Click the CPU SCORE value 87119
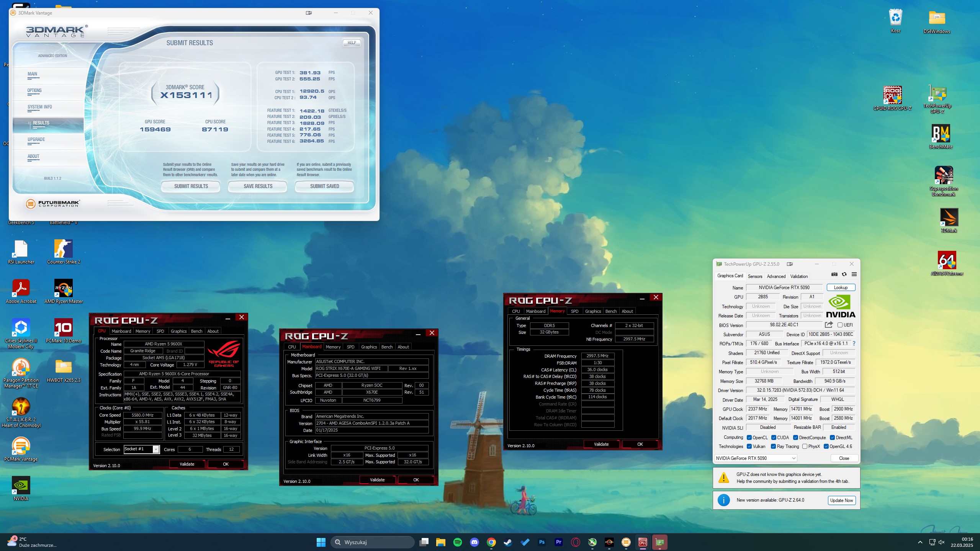This screenshot has width=980, height=551. pos(215,129)
